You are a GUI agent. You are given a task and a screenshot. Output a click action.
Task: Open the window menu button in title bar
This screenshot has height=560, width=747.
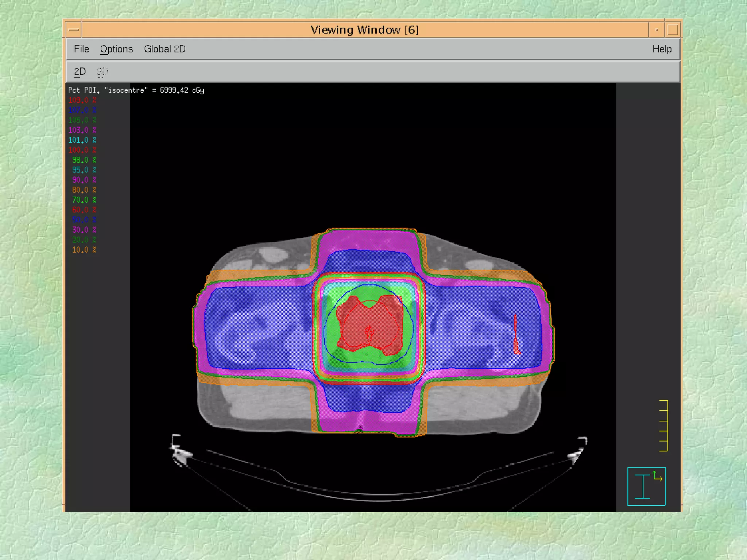(x=74, y=30)
